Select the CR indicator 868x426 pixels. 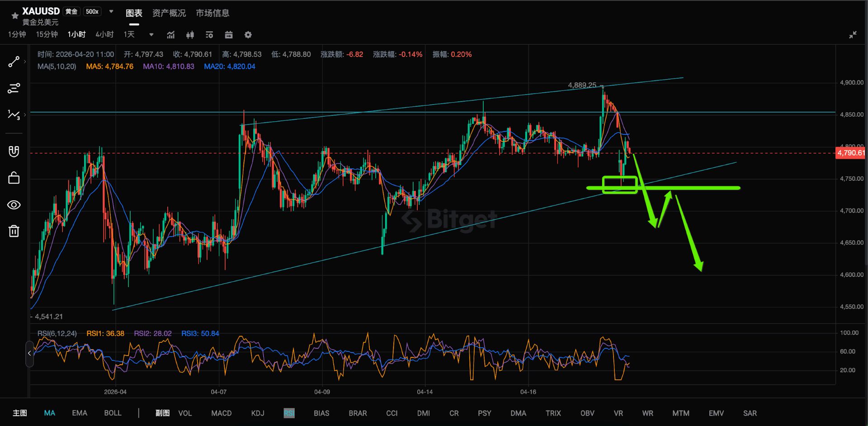pyautogui.click(x=454, y=413)
